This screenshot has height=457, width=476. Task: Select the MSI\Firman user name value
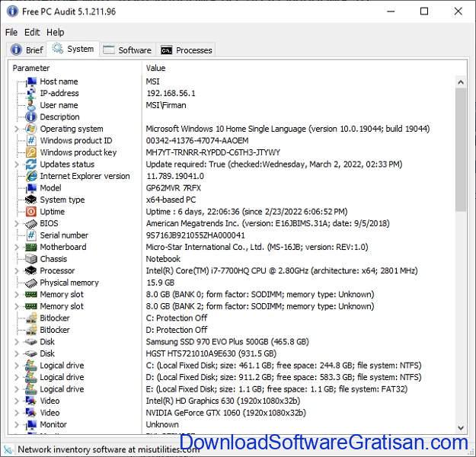click(x=166, y=105)
